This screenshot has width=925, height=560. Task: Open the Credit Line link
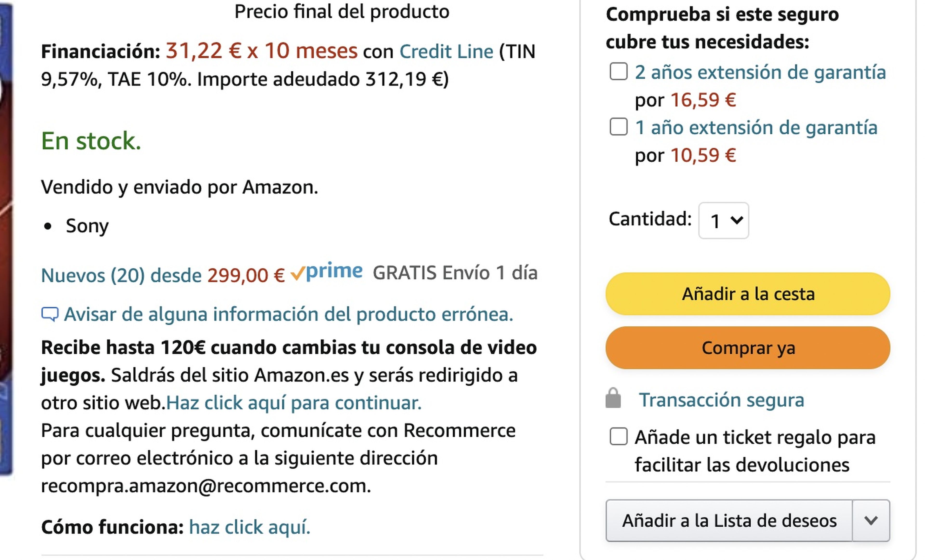pyautogui.click(x=446, y=51)
